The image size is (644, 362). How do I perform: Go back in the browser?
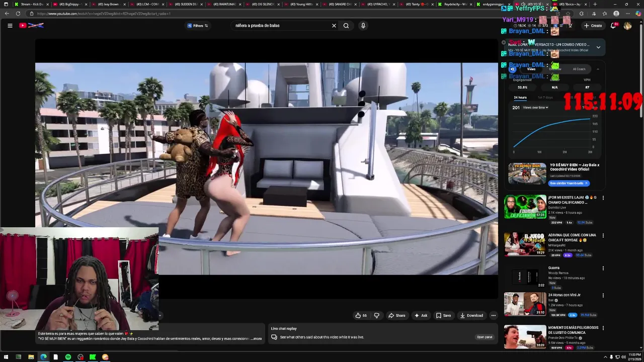point(7,14)
